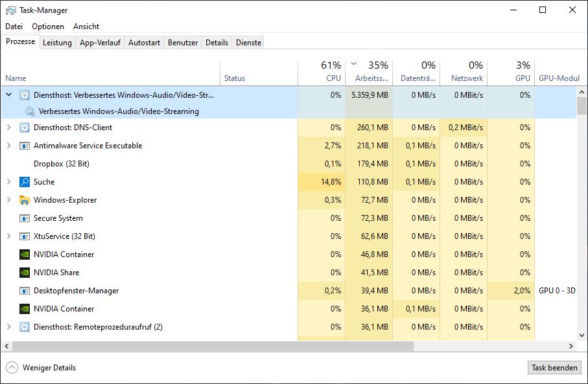This screenshot has width=588, height=384.
Task: Click the 0,2 MBit/s network value
Action: point(465,128)
